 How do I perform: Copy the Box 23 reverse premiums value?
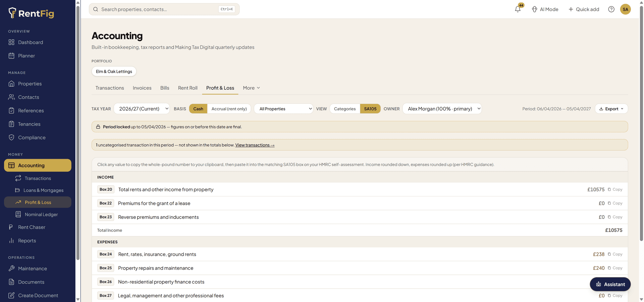(615, 217)
